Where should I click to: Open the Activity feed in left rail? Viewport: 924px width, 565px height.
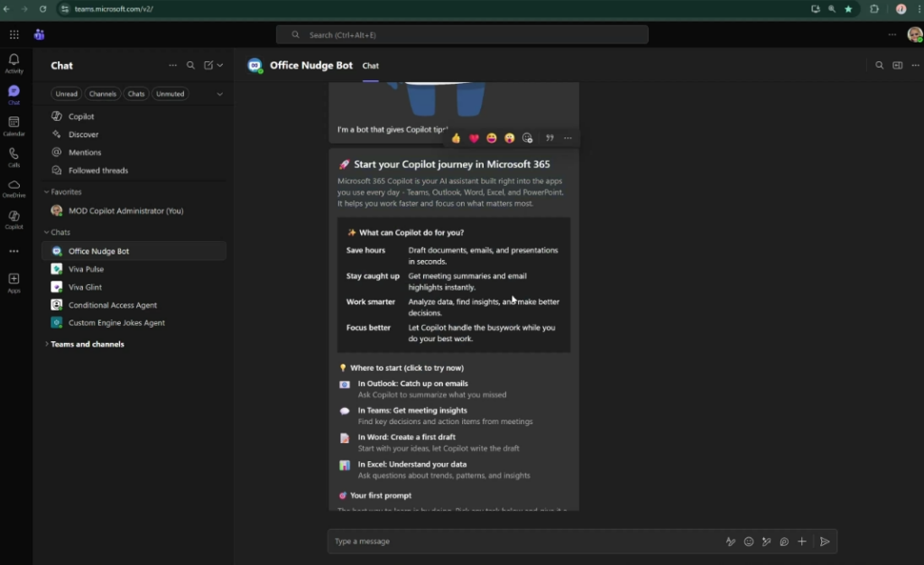click(x=14, y=62)
